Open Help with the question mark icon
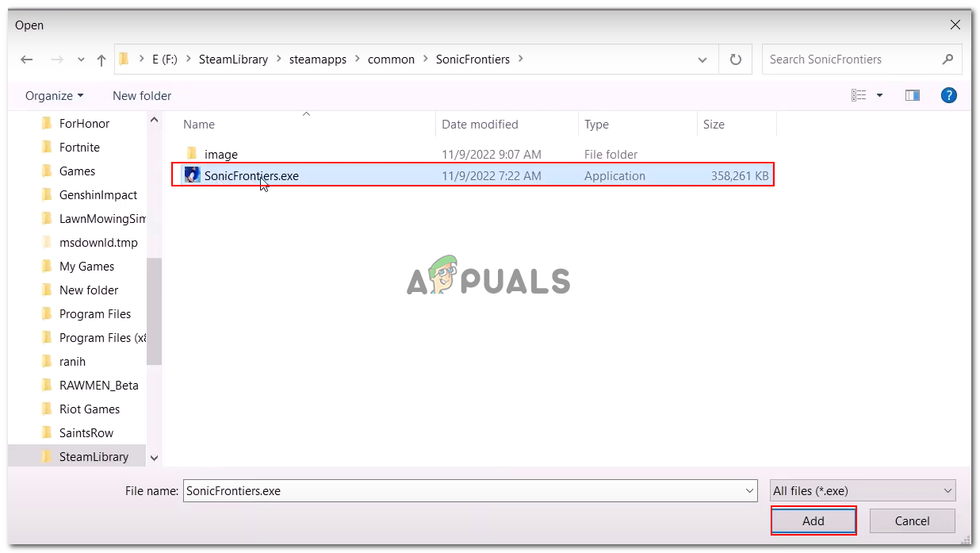Image resolution: width=980 pixels, height=553 pixels. click(x=948, y=95)
